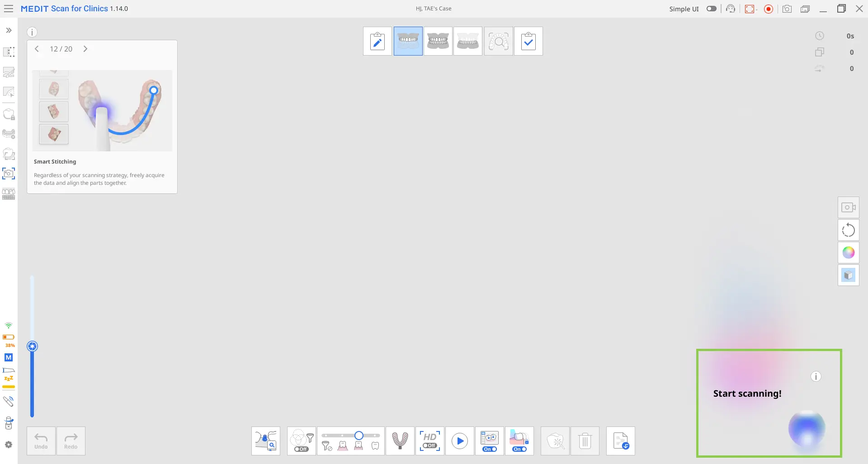Image resolution: width=868 pixels, height=464 pixels.
Task: Open the confirm checklist stage
Action: [528, 41]
